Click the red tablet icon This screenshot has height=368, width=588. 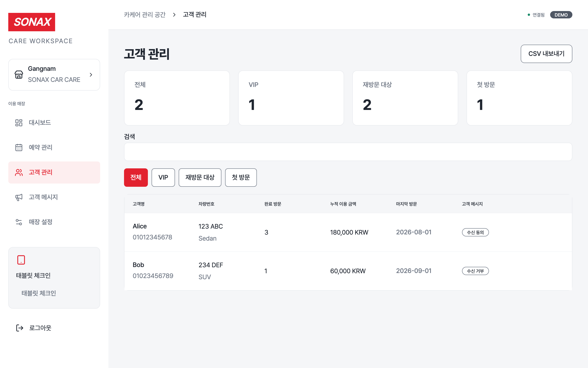21,260
